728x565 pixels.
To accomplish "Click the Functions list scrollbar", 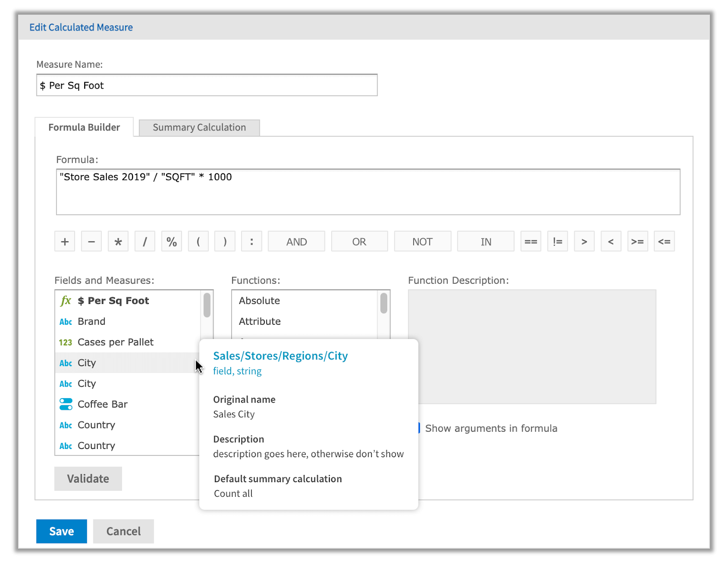I will click(384, 303).
